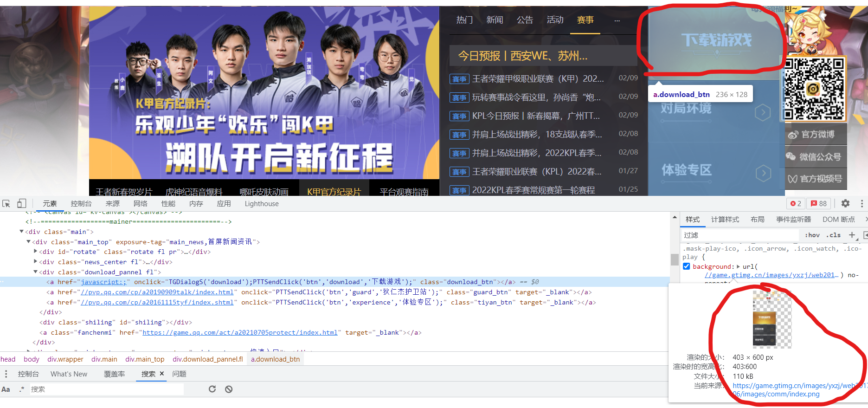Open the DevTools three-dot menu
Viewport: 868px width, 408px height.
(x=862, y=203)
